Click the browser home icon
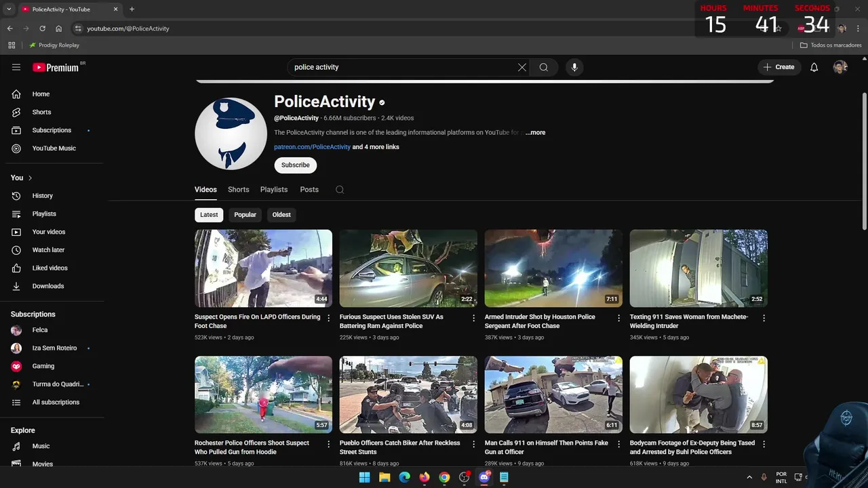The image size is (868, 488). pos(59,28)
